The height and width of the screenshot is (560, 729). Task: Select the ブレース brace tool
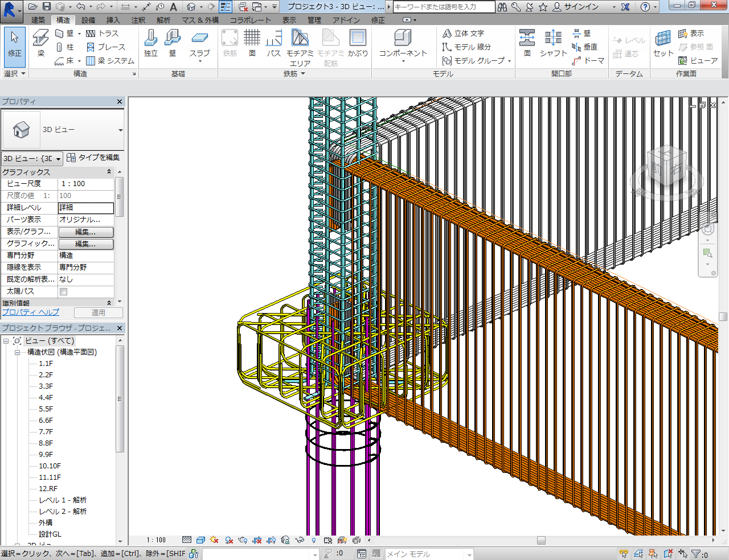coord(106,47)
